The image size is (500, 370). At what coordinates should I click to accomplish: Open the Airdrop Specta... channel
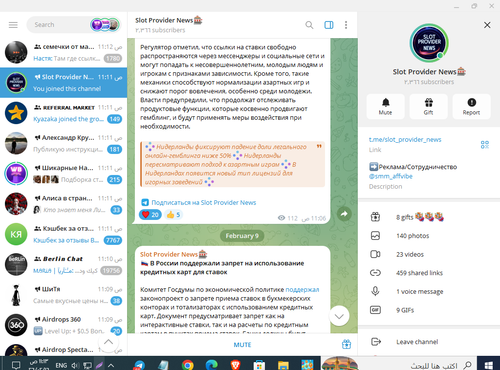(x=63, y=348)
